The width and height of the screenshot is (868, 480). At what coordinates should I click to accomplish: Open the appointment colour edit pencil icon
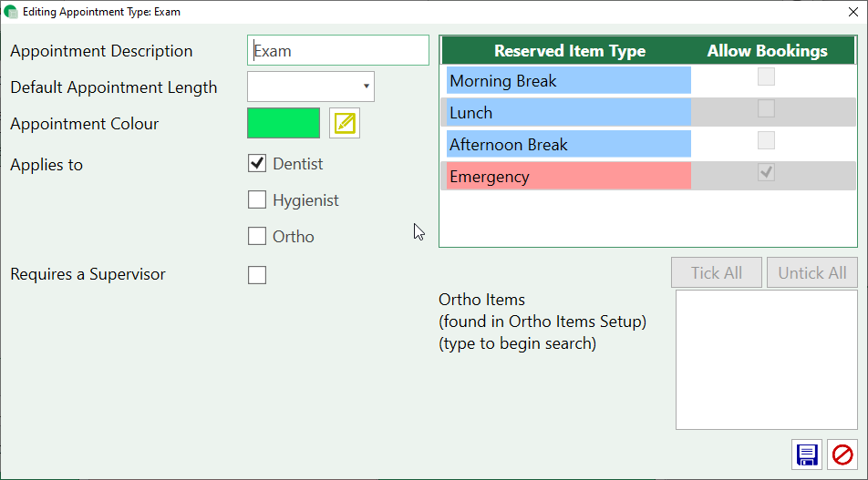pos(345,123)
